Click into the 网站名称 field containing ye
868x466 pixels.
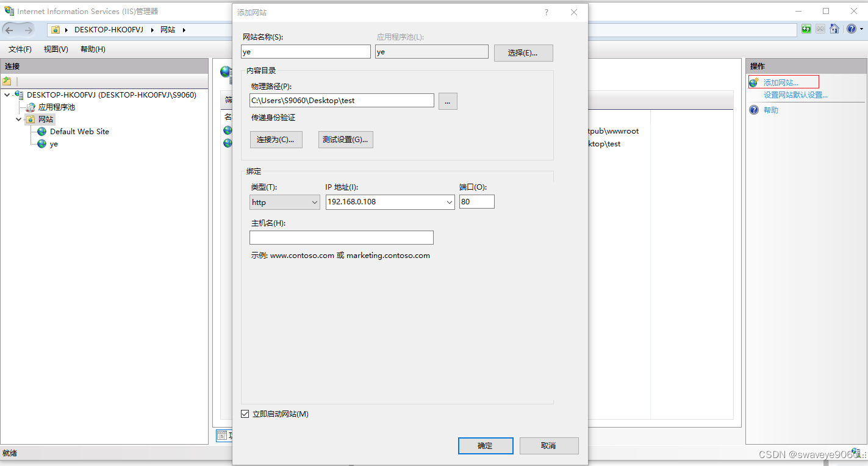coord(306,52)
